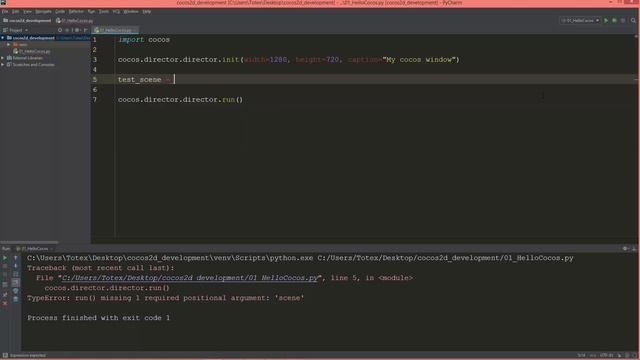Click on 'test_scene' in line 5
Viewport: 640px width, 360px height.
coord(140,80)
